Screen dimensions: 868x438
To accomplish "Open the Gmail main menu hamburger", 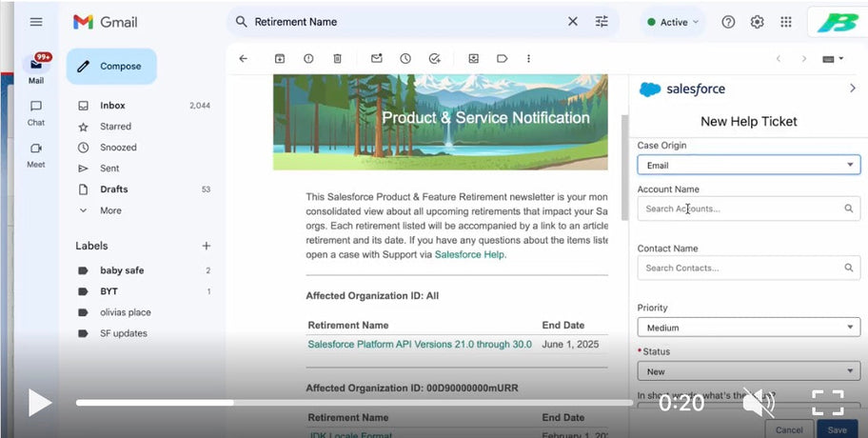I will [36, 22].
